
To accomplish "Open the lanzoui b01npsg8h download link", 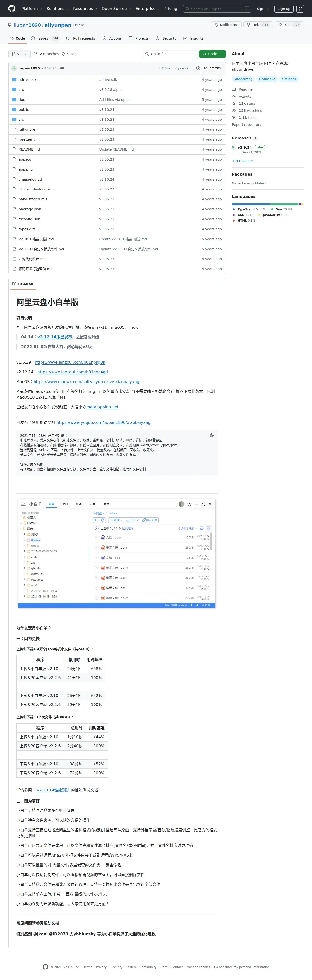I will (70, 362).
